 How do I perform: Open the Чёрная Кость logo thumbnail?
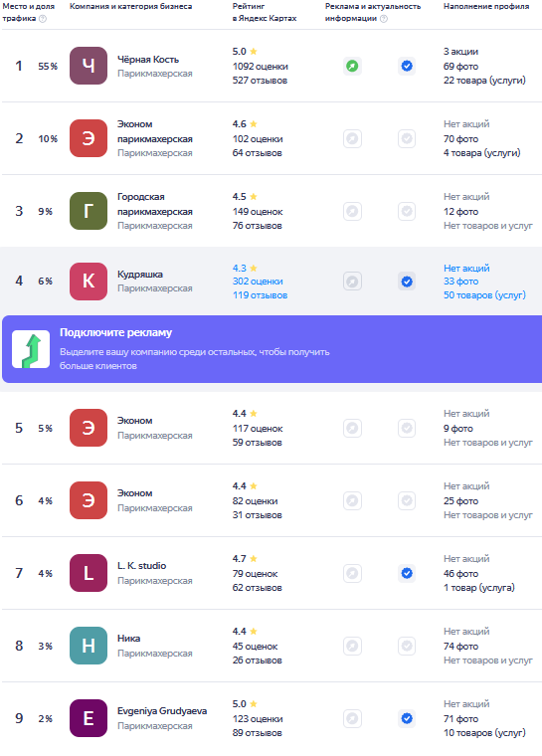tap(89, 66)
